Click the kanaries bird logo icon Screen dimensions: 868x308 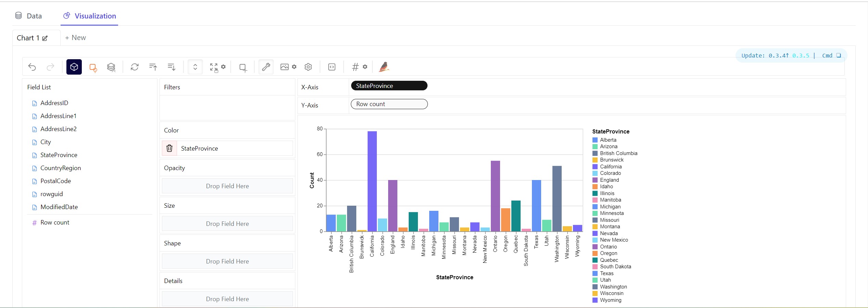[384, 67]
